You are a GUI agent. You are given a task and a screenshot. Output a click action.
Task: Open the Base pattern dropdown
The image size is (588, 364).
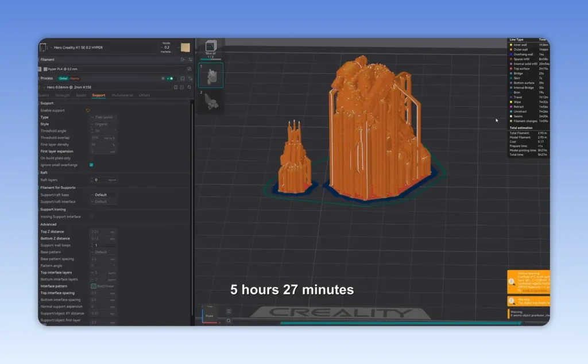click(103, 252)
